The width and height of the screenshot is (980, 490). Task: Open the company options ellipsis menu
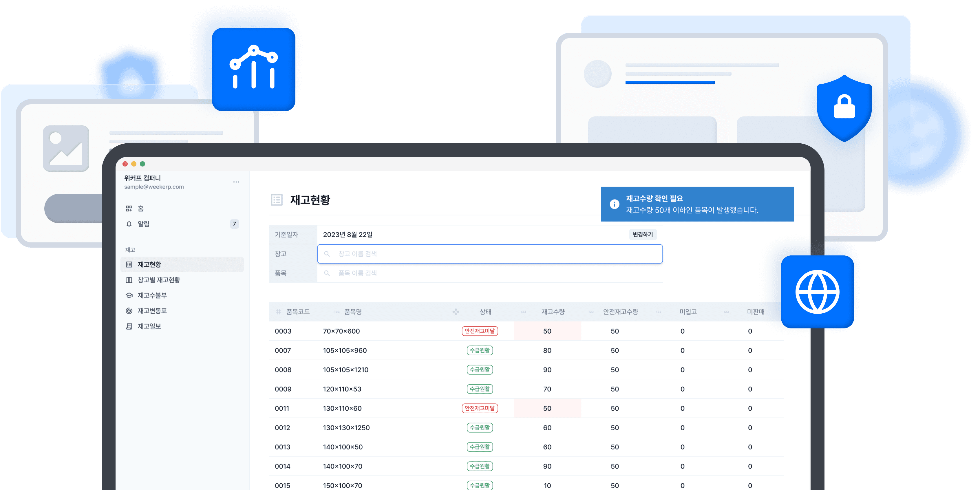(x=236, y=182)
